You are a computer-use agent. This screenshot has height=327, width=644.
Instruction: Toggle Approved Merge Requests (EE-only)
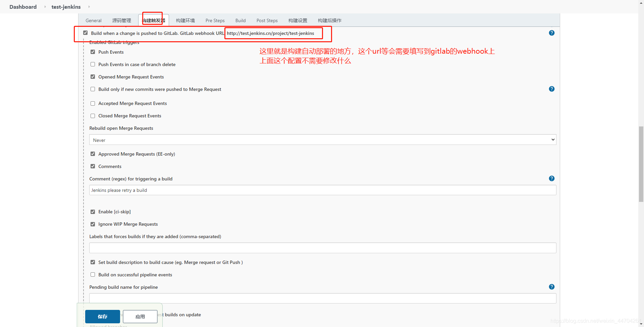coord(93,154)
